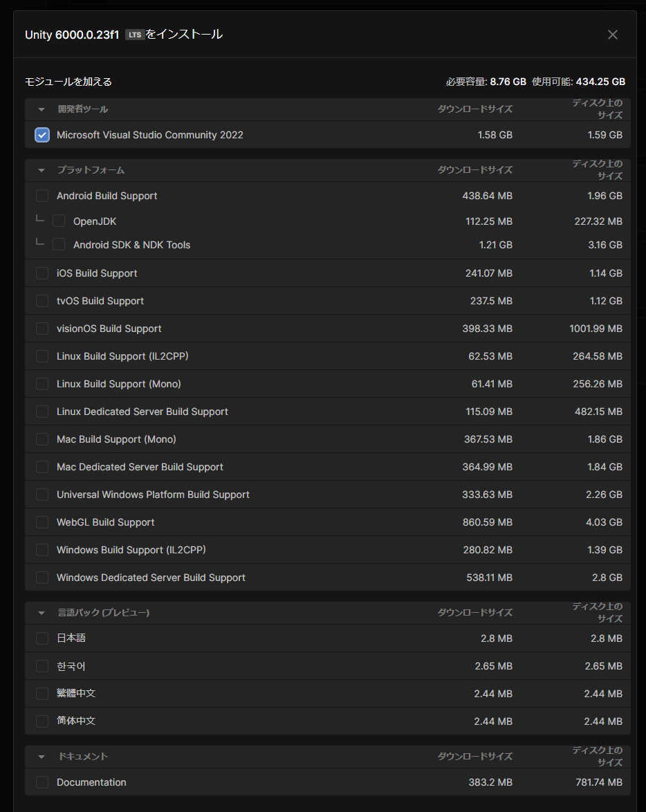Uncheck Microsoft Visual Studio Community 2022
Viewport: 646px width, 812px height.
coord(42,135)
